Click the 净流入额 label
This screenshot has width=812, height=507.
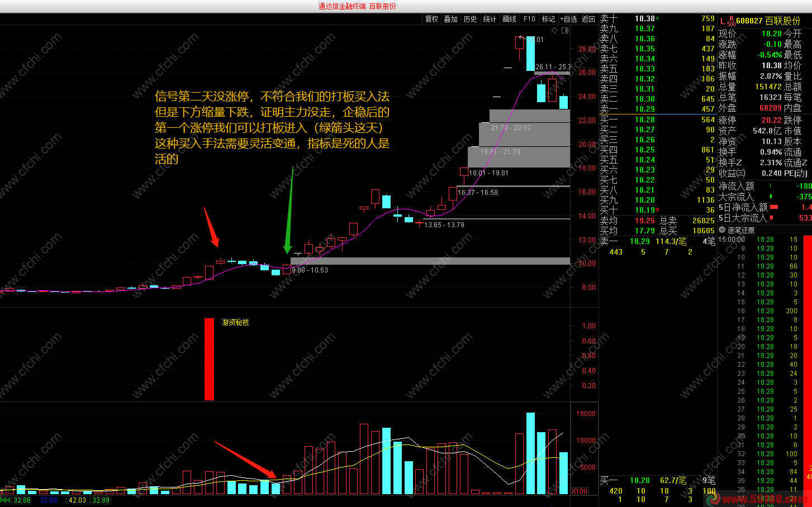736,186
